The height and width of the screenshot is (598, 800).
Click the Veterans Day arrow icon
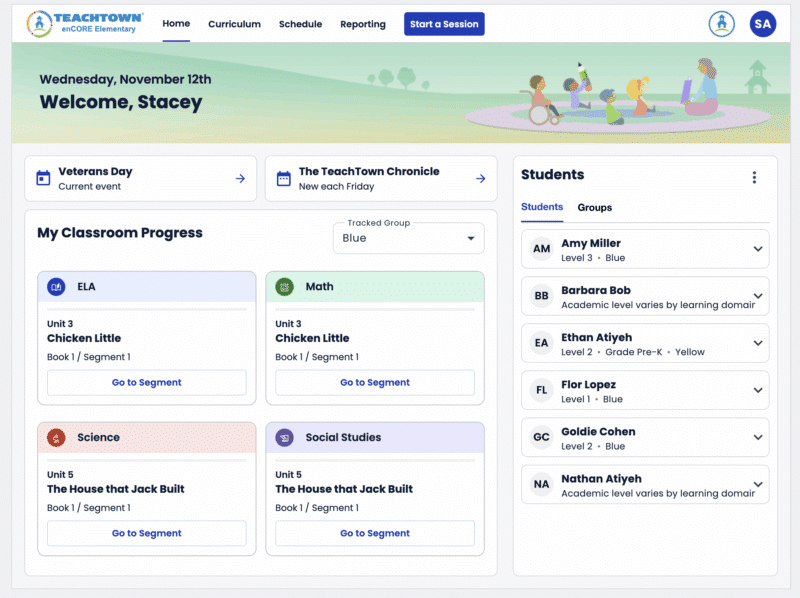point(240,179)
